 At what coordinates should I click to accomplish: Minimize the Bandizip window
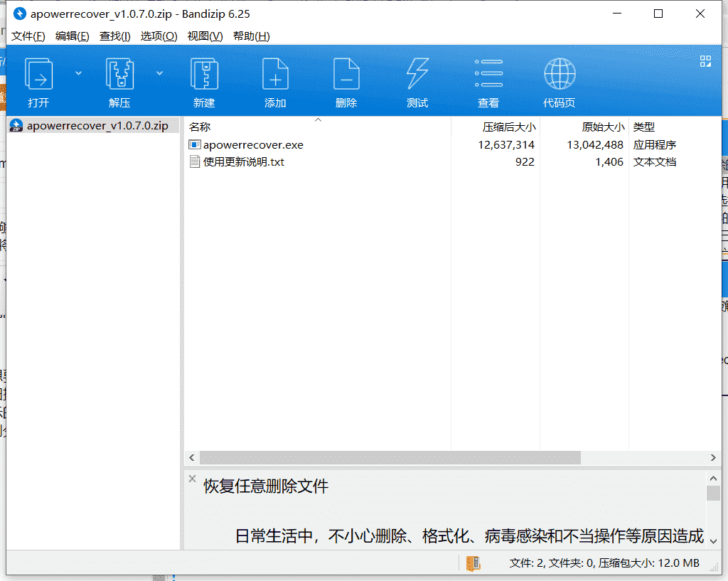pos(617,14)
